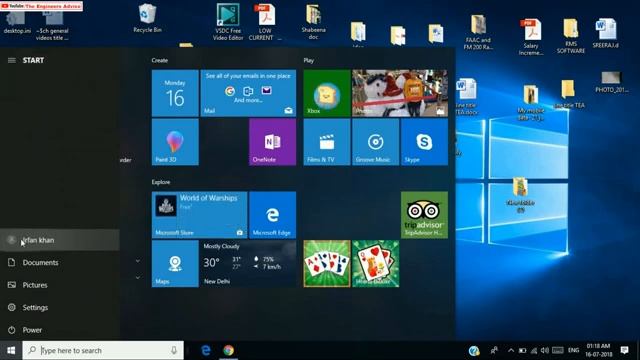Select the SREERAJ.d Word document
The height and width of the screenshot is (360, 640).
(x=606, y=33)
